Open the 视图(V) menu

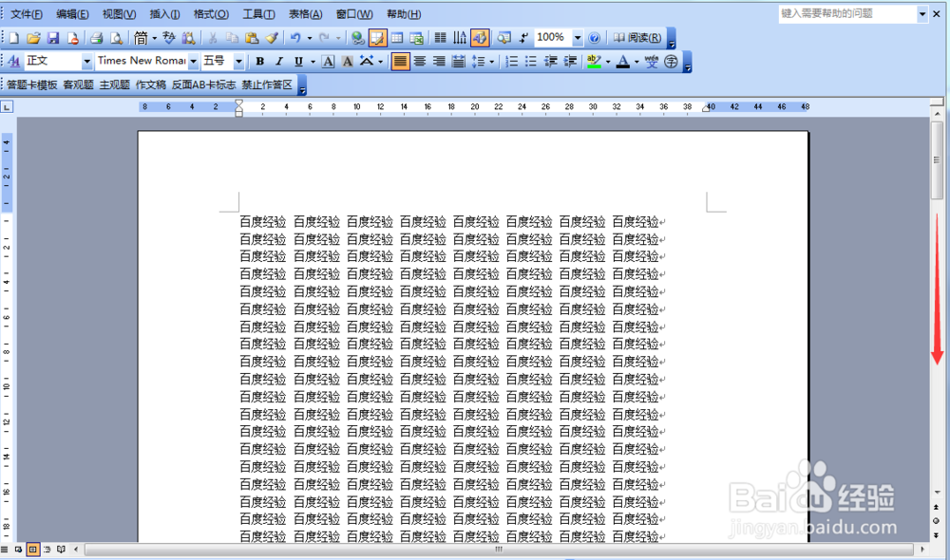(119, 14)
